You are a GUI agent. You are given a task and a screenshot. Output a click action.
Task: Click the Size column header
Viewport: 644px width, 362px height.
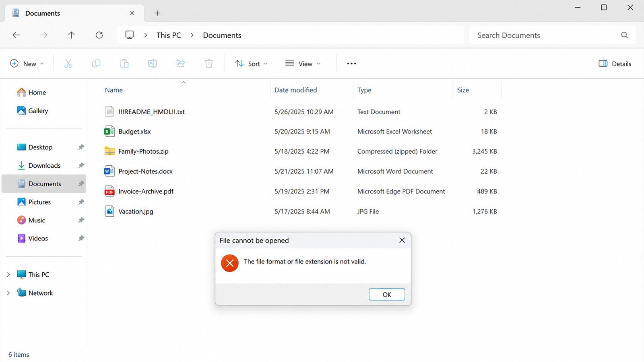(463, 90)
